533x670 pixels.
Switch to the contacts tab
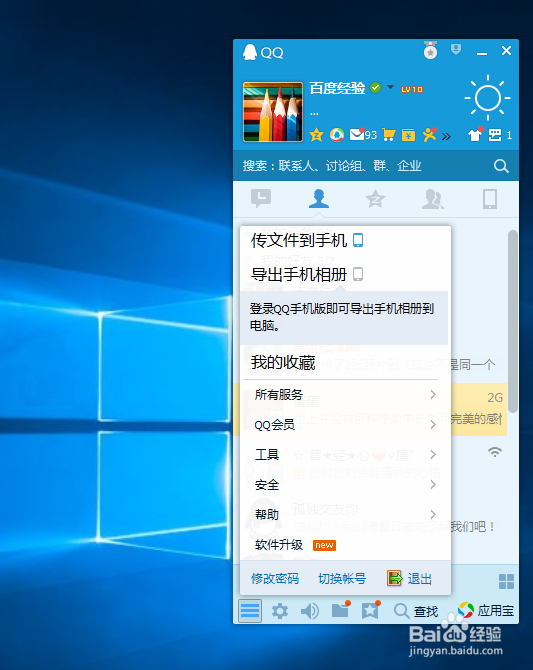pyautogui.click(x=319, y=199)
